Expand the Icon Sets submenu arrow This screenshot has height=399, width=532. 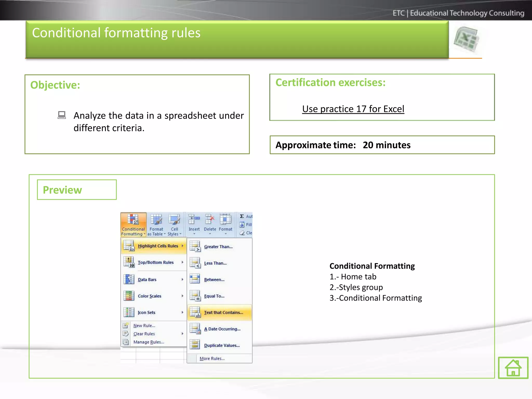pos(182,312)
